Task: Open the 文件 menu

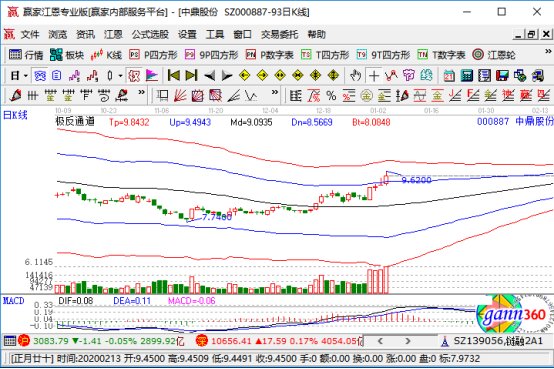Action: pyautogui.click(x=30, y=35)
